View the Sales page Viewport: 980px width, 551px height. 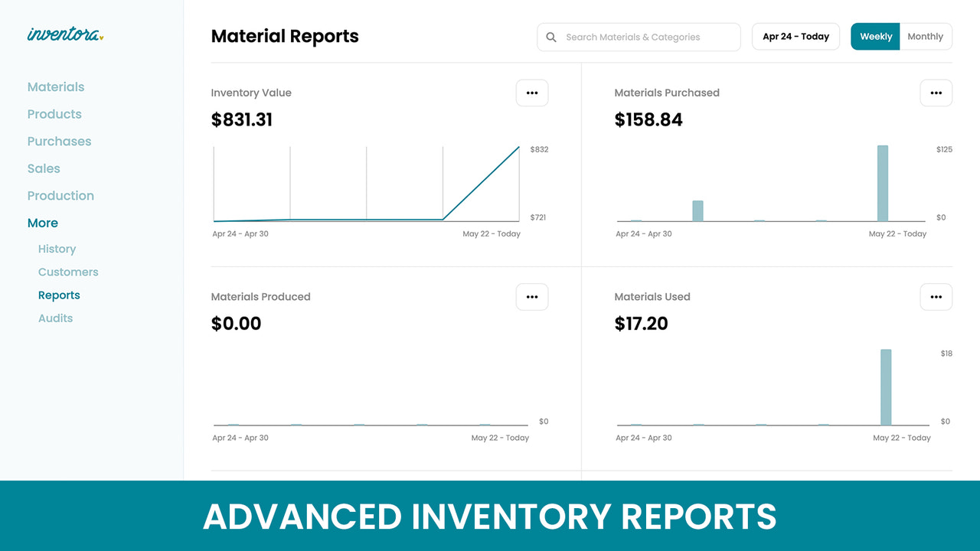coord(44,168)
